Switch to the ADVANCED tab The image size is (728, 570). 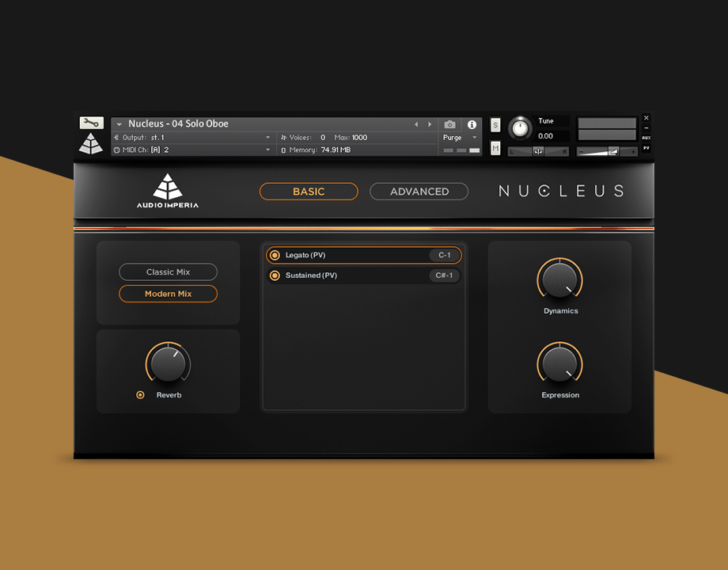(419, 192)
